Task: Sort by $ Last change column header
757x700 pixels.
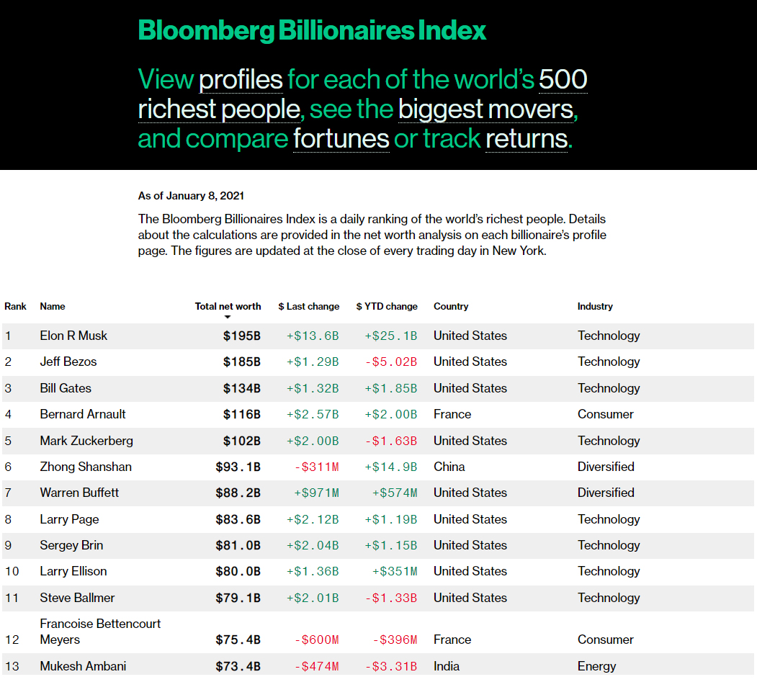Action: tap(309, 307)
